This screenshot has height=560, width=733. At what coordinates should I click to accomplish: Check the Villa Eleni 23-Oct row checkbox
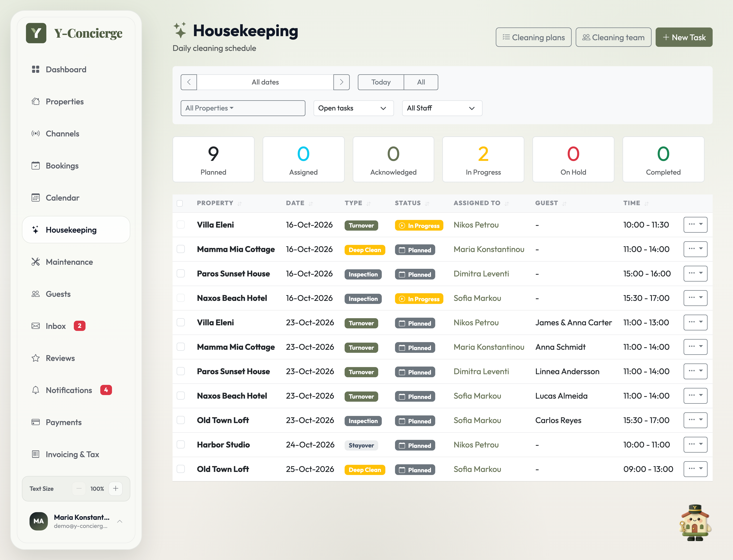click(181, 322)
